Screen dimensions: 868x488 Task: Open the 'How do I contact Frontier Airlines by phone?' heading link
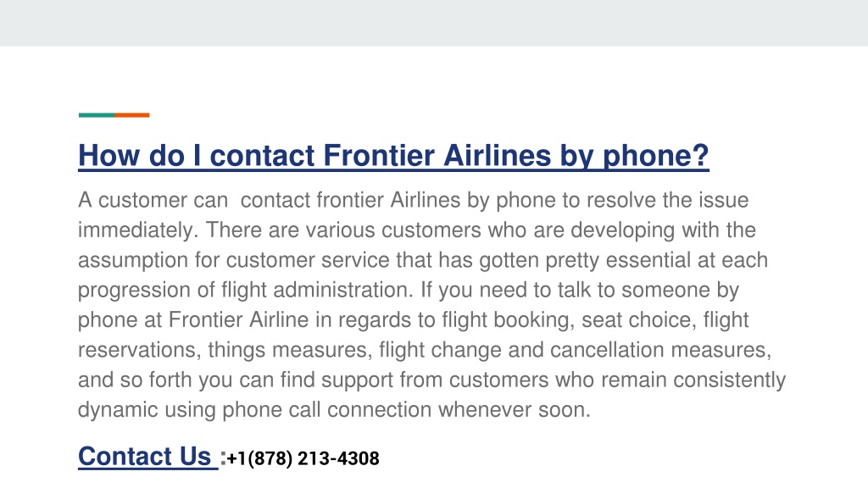(x=393, y=156)
